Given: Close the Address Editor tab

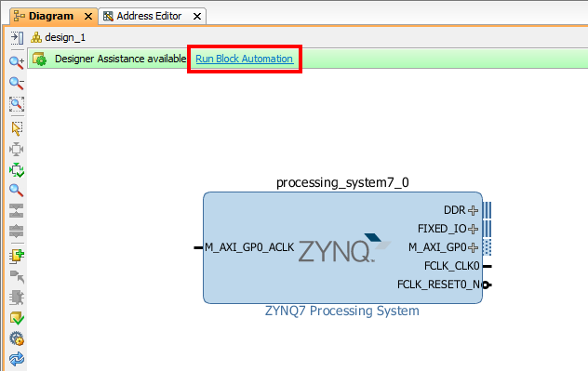Looking at the screenshot, I should pos(197,17).
